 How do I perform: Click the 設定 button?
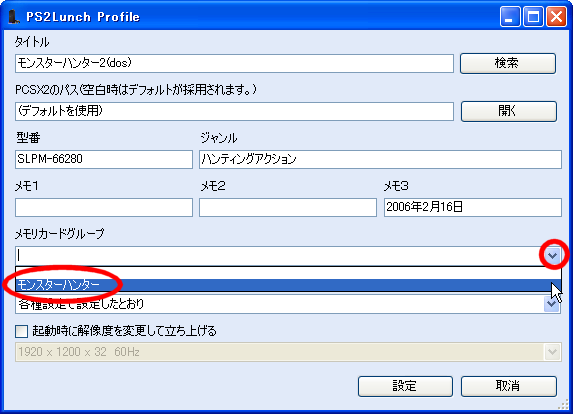405,386
